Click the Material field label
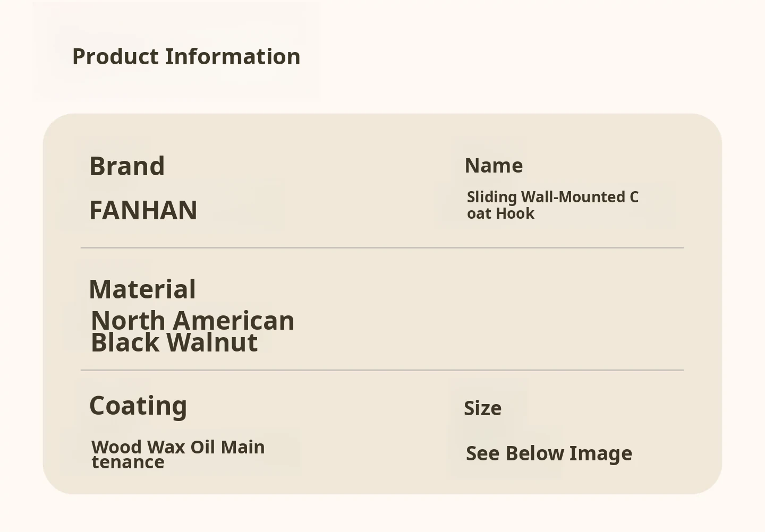Screen dimensions: 765x532 142,289
